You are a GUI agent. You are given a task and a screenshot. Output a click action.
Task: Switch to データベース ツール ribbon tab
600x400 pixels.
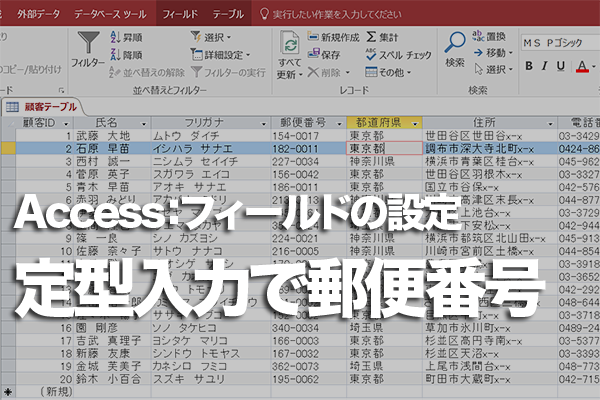tap(110, 14)
